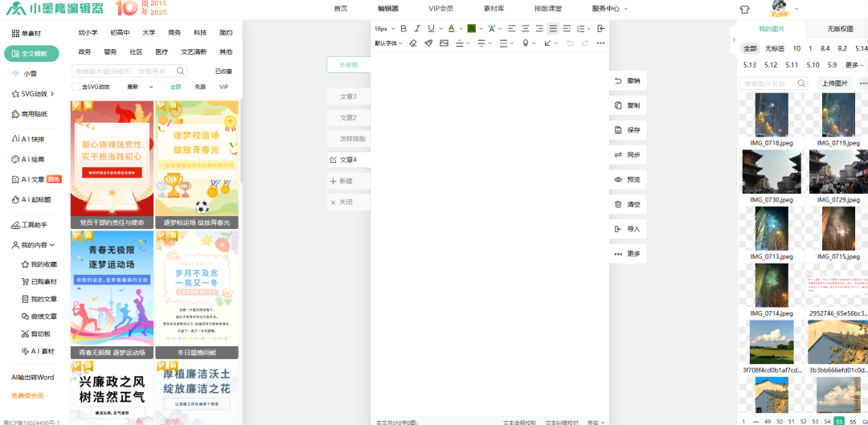Apply italic text formatting
868x425 pixels.
pyautogui.click(x=418, y=28)
